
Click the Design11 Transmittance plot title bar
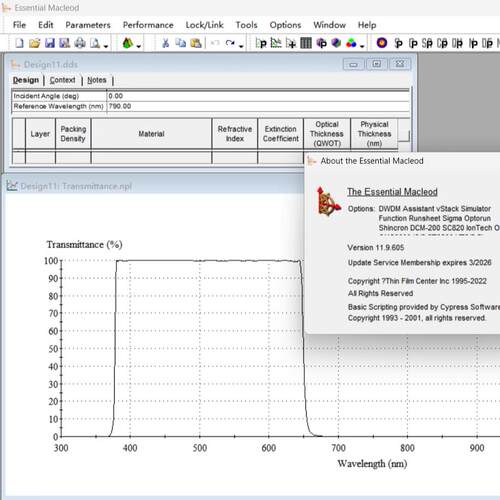(153, 186)
